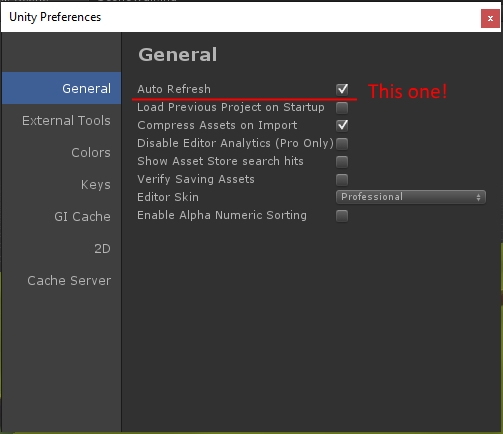Screen dimensions: 503x434
Task: Click the Unity Preferences title bar text
Action: 55,17
